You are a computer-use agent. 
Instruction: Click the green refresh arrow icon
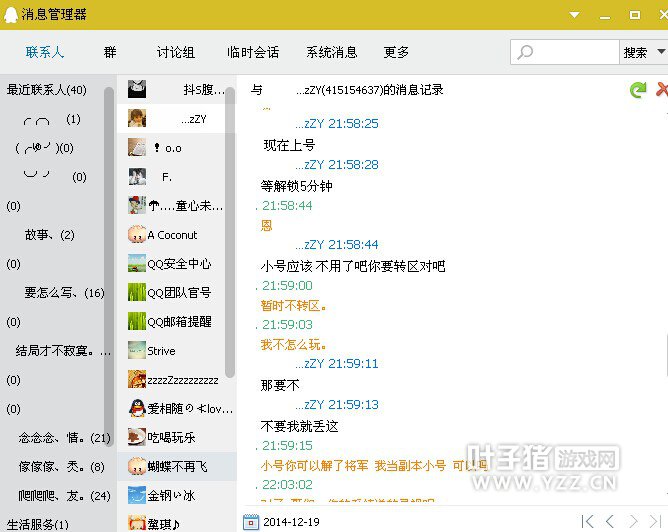(638, 90)
